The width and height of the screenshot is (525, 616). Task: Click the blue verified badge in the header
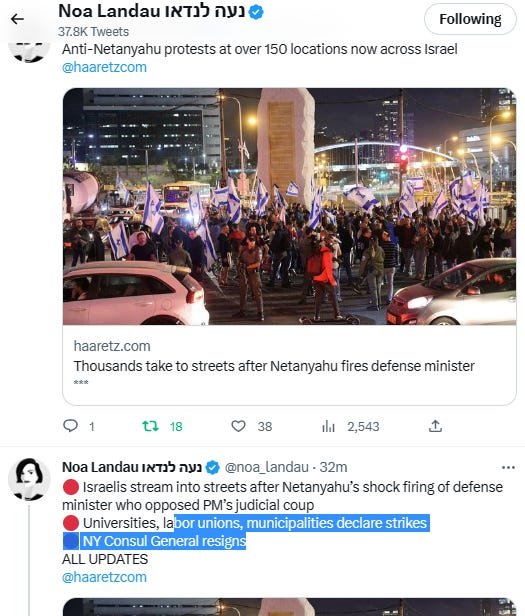256,12
